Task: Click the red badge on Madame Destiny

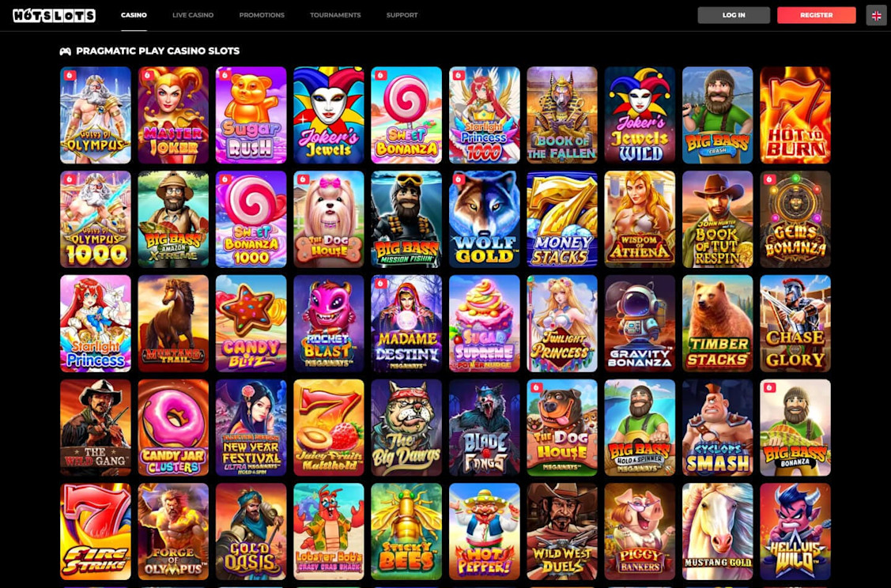Action: click(381, 284)
